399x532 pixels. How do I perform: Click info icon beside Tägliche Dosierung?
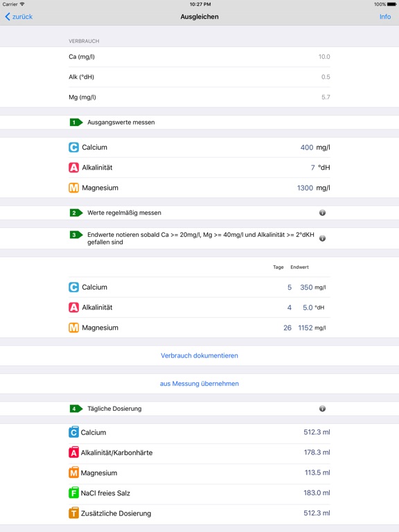pyautogui.click(x=322, y=409)
